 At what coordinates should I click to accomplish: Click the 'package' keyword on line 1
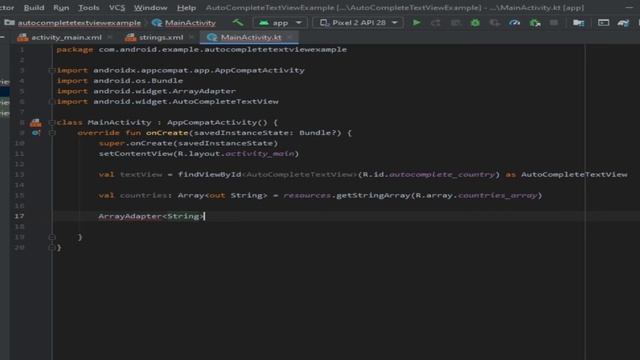75,49
